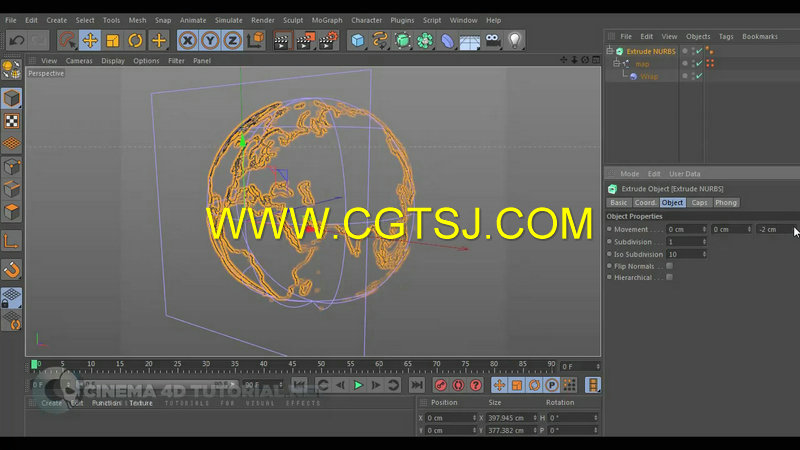Switch to the Coord. tab

(645, 203)
